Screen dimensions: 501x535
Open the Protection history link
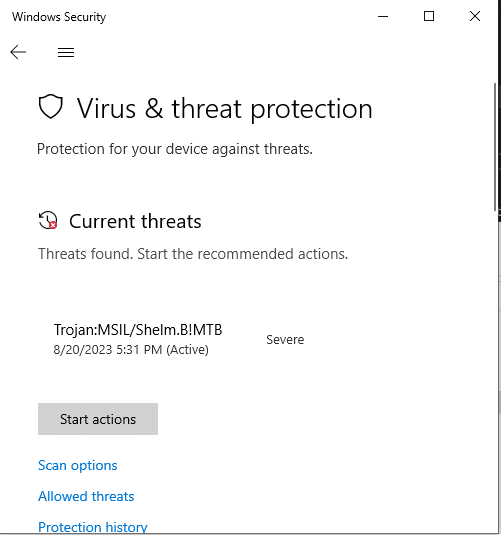click(92, 527)
